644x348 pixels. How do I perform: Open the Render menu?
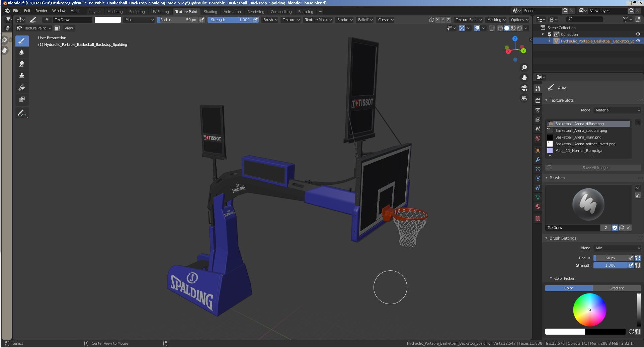point(42,11)
